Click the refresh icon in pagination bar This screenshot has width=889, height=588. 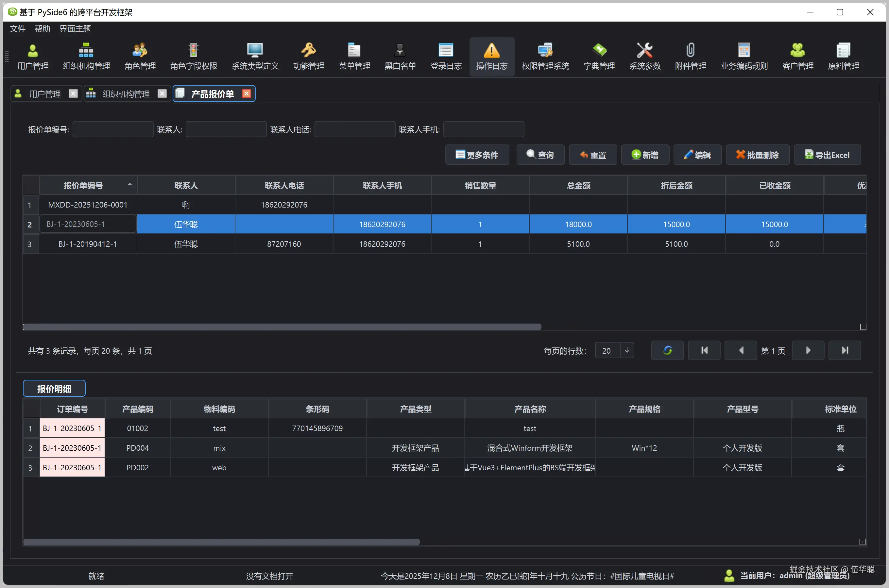click(x=667, y=350)
